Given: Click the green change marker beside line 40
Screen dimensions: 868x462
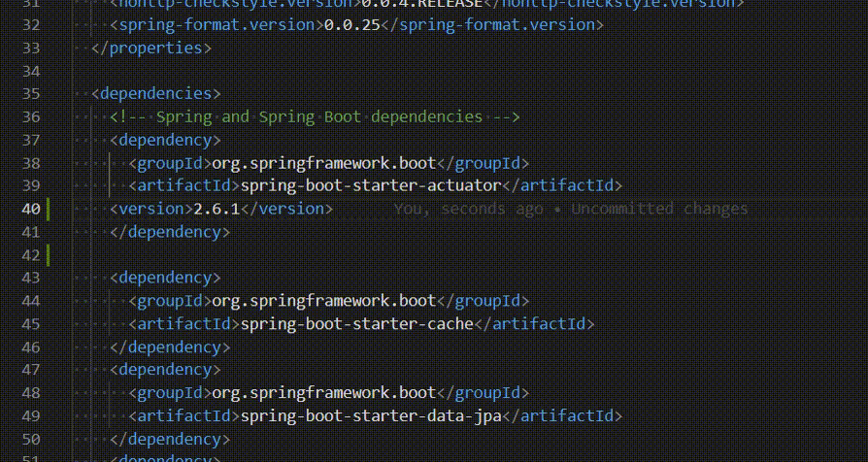Looking at the screenshot, I should pyautogui.click(x=49, y=209).
